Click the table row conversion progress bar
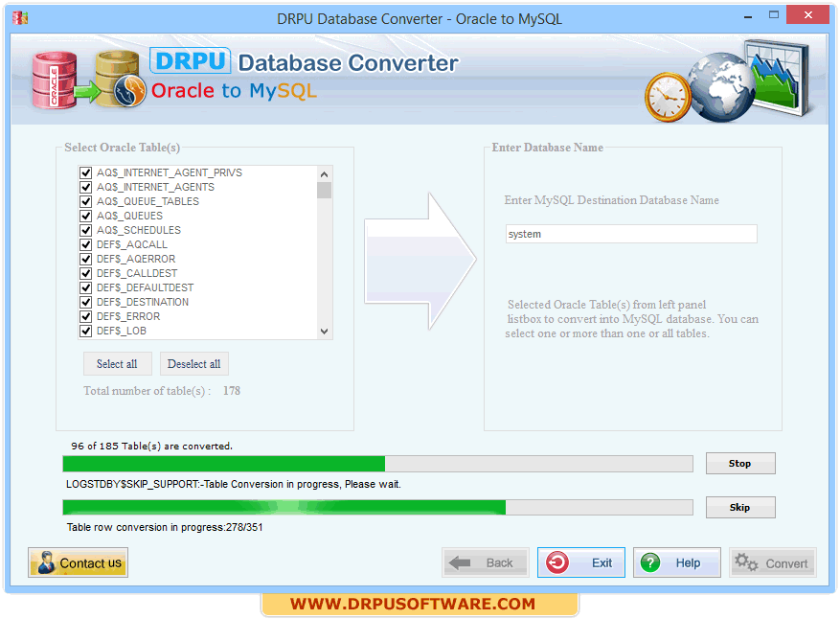This screenshot has height=619, width=840. point(377,507)
